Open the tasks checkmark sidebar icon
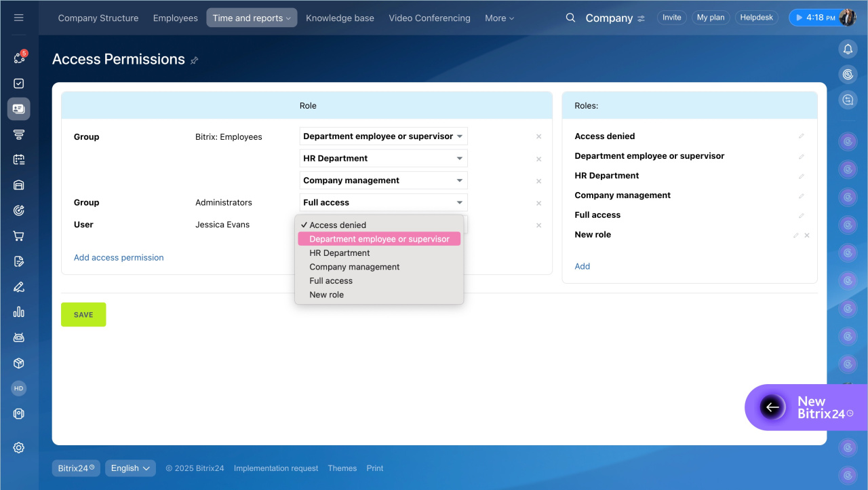868x490 pixels. pos(19,83)
